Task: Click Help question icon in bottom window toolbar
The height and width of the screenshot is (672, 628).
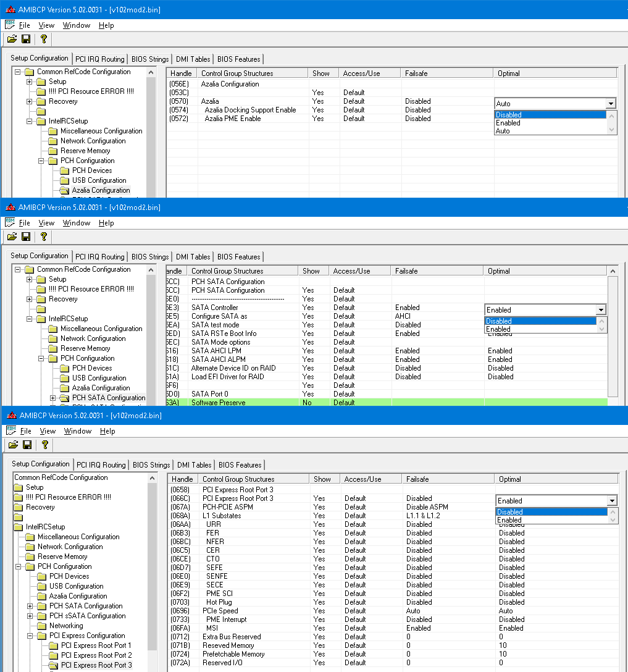Action: coord(44,445)
